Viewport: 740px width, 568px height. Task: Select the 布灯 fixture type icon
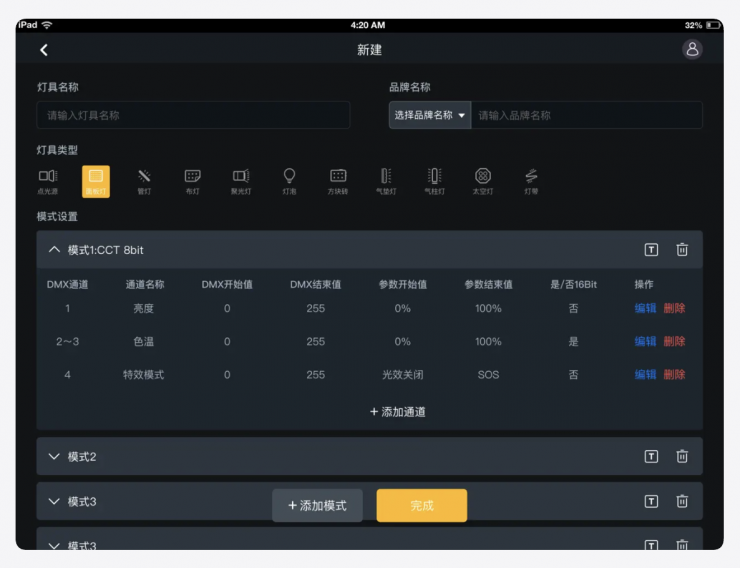coord(193,180)
